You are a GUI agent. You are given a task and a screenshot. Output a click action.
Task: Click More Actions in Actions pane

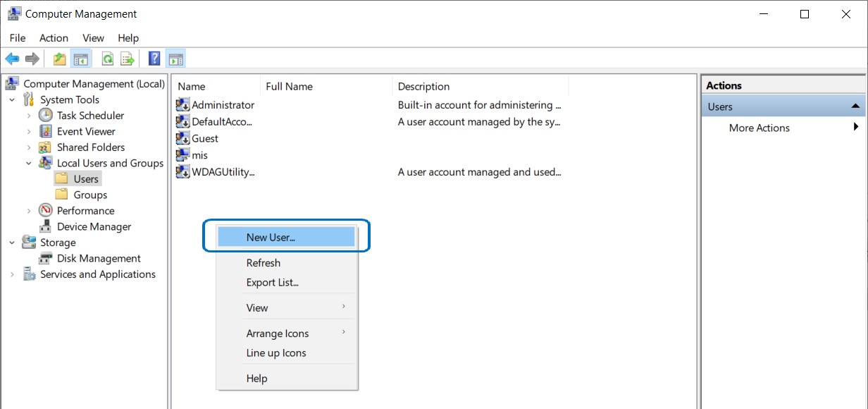click(x=759, y=128)
